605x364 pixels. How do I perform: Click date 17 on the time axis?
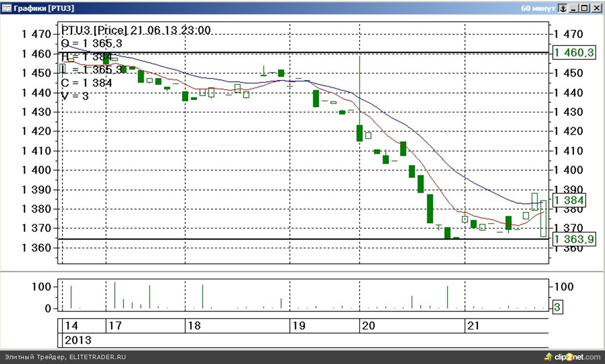[115, 326]
